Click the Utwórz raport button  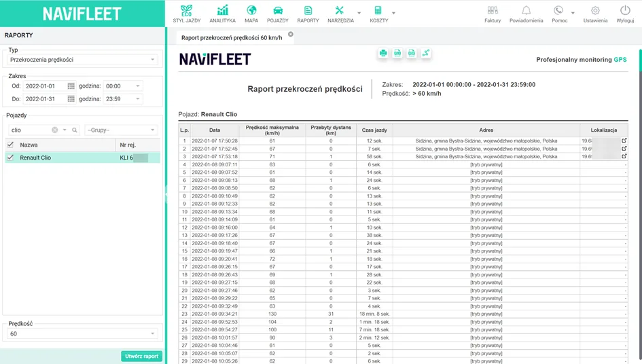pyautogui.click(x=142, y=357)
